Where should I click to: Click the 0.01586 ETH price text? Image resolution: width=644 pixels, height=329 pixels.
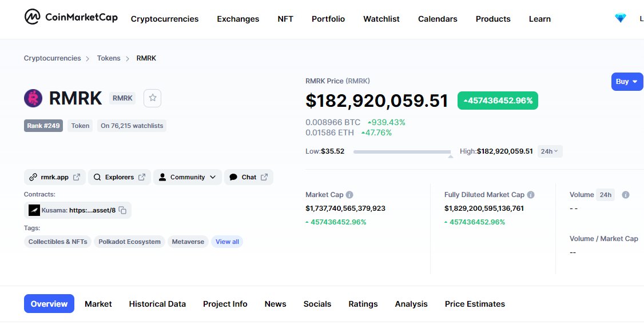coord(330,133)
